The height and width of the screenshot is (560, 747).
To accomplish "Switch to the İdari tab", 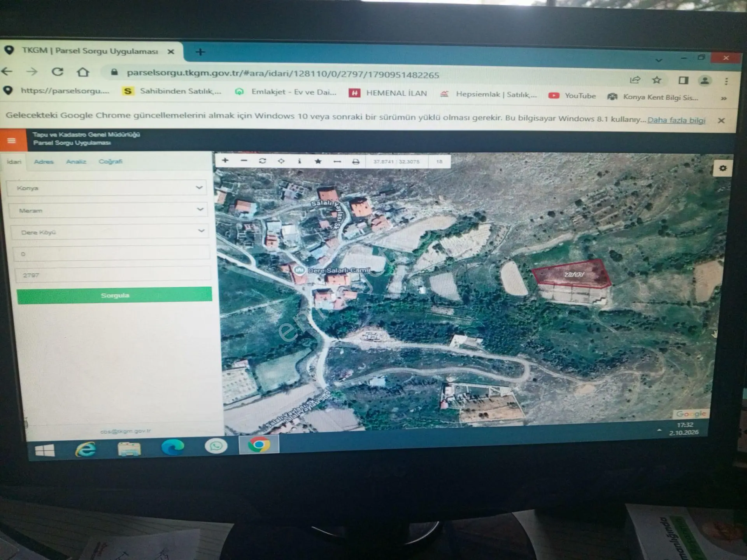I will tap(14, 161).
